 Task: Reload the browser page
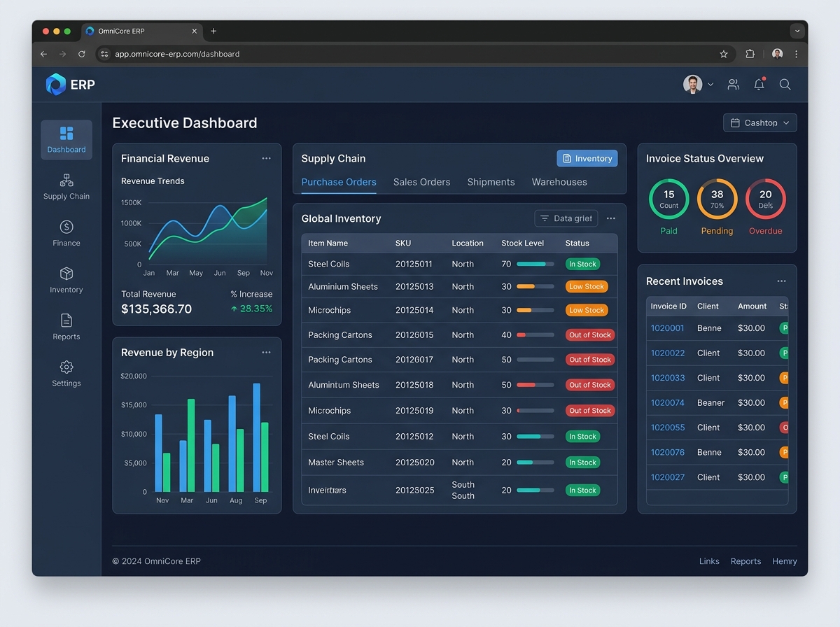pyautogui.click(x=82, y=54)
